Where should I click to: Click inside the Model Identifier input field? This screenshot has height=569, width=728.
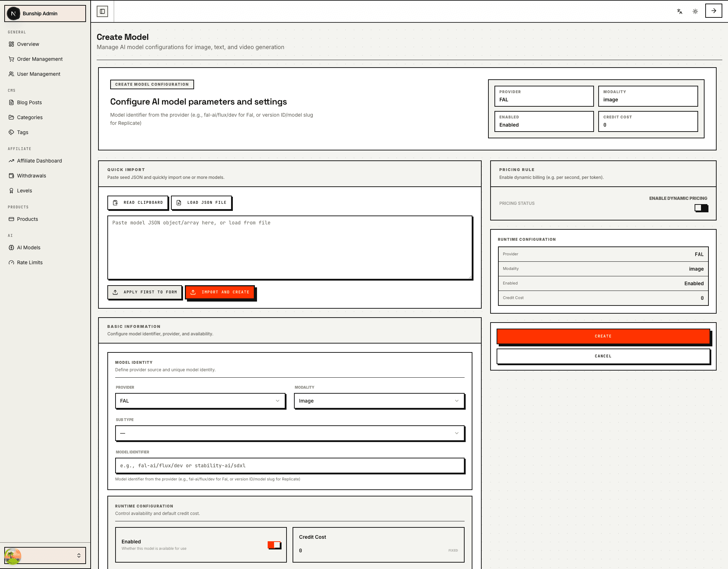point(289,465)
